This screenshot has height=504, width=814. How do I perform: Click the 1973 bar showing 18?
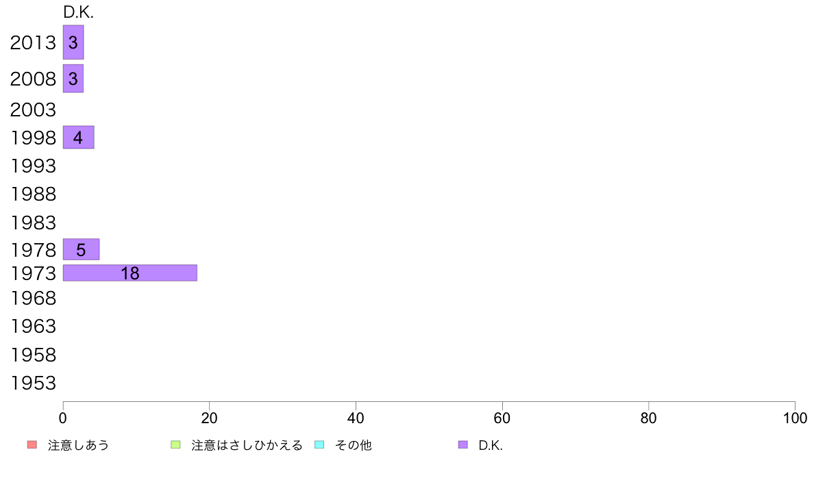click(x=129, y=273)
